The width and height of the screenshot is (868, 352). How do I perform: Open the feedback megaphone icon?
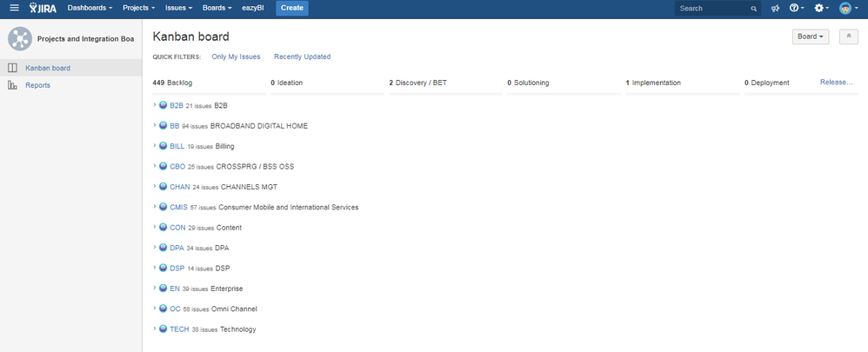pos(775,8)
